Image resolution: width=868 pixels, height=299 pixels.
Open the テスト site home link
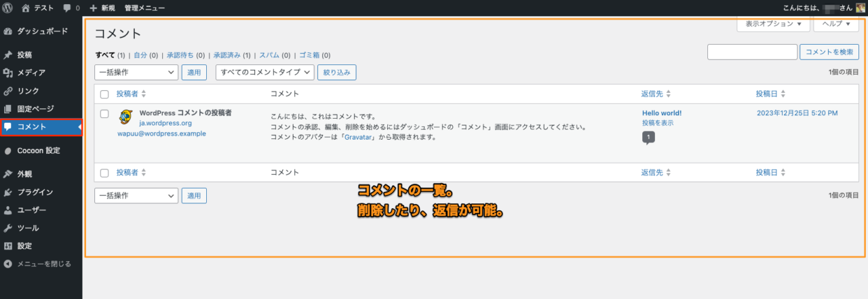(37, 8)
